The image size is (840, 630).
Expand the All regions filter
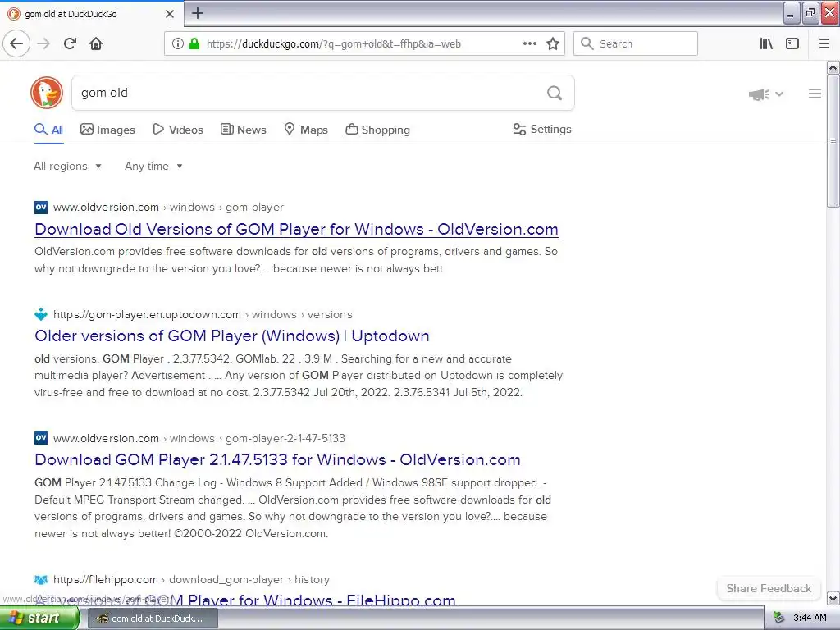(x=67, y=166)
